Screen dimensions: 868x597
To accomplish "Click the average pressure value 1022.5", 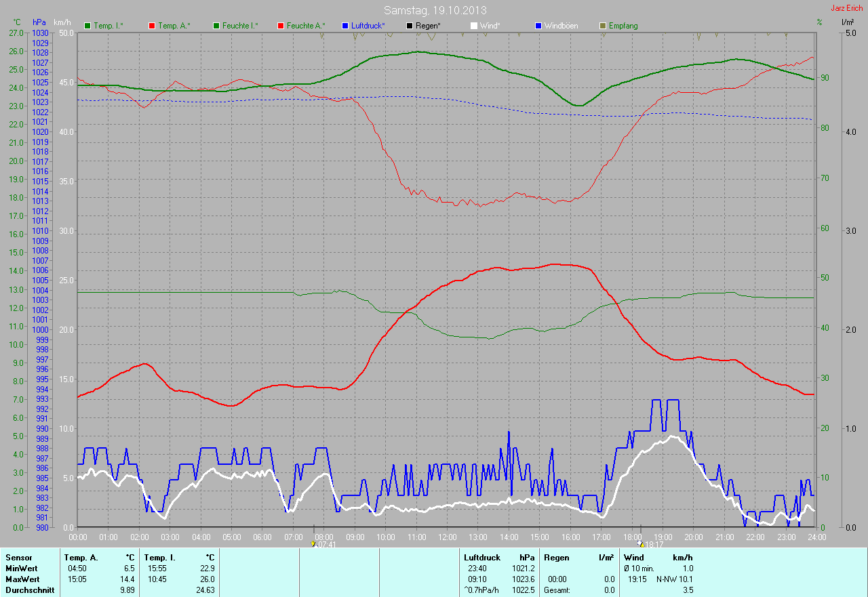I will coord(523,590).
